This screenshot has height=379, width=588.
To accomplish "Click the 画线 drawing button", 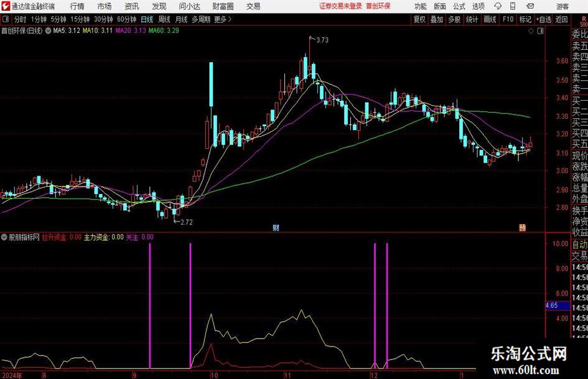I will 490,19.
